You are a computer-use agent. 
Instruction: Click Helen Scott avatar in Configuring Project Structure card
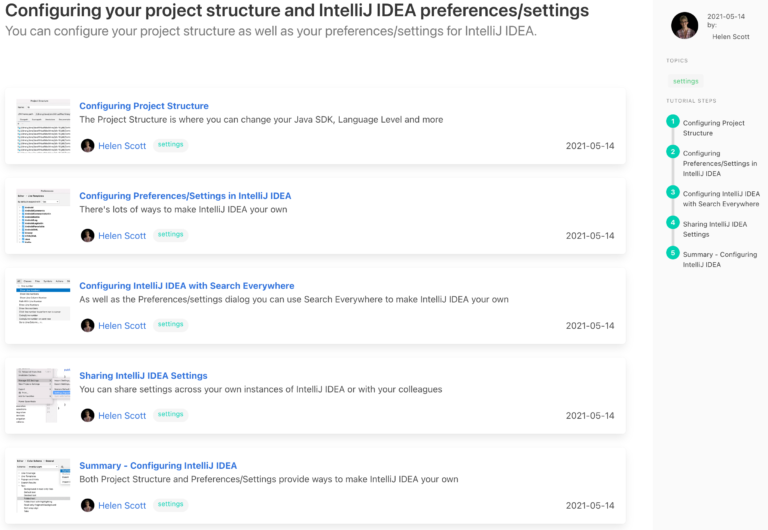87,145
